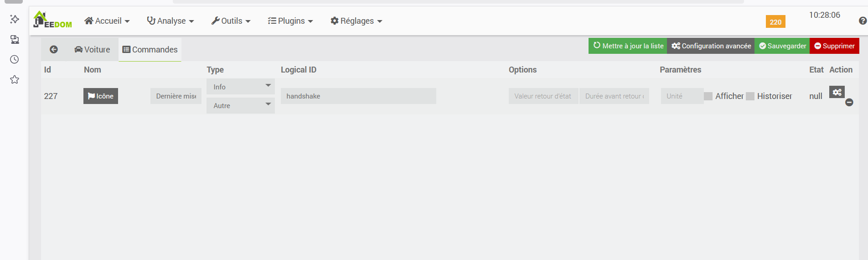Click the sparkle icon in sidebar
This screenshot has width=868, height=260.
coord(15,19)
